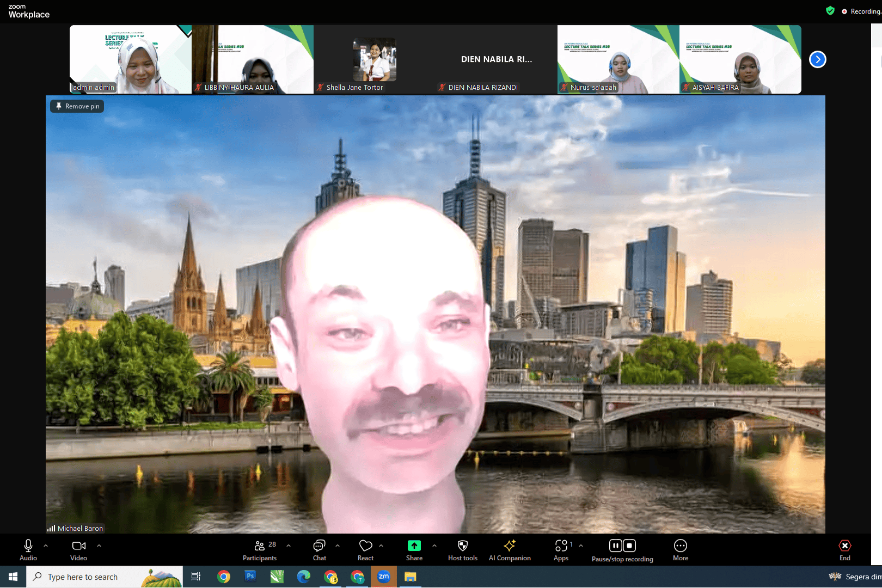This screenshot has height=588, width=882.
Task: Click the End meeting button
Action: point(844,549)
